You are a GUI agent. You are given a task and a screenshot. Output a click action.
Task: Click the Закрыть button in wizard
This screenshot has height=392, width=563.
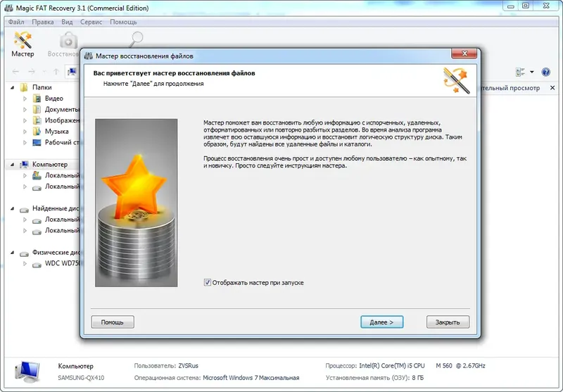click(x=448, y=322)
